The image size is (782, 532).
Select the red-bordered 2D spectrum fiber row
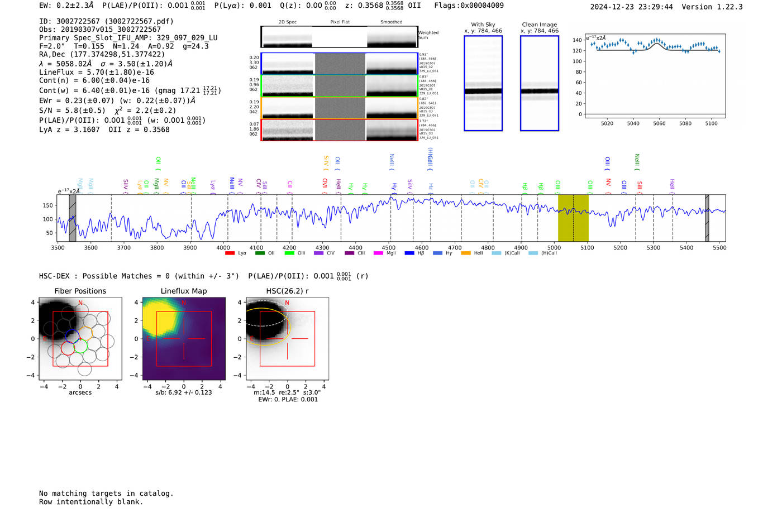click(339, 130)
